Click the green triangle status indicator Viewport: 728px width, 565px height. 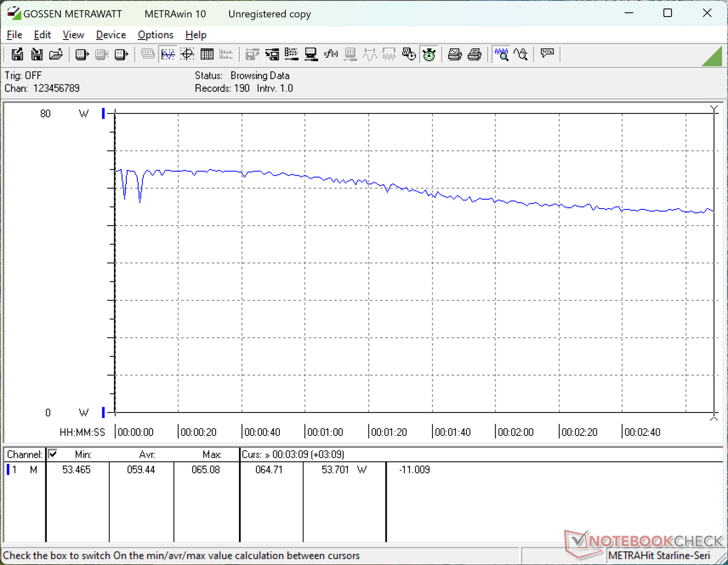712,56
